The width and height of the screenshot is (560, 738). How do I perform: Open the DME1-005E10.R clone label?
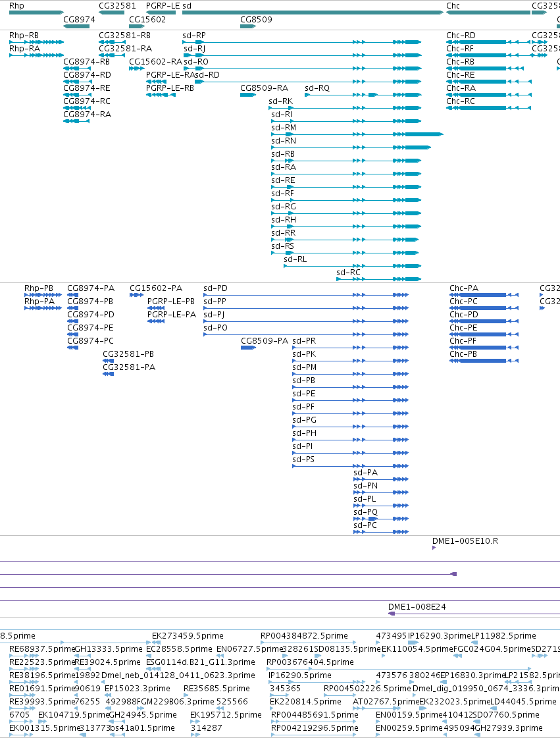click(465, 540)
